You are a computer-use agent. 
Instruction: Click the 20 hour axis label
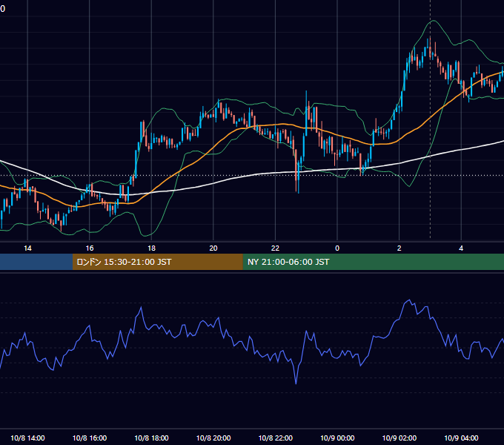213,248
